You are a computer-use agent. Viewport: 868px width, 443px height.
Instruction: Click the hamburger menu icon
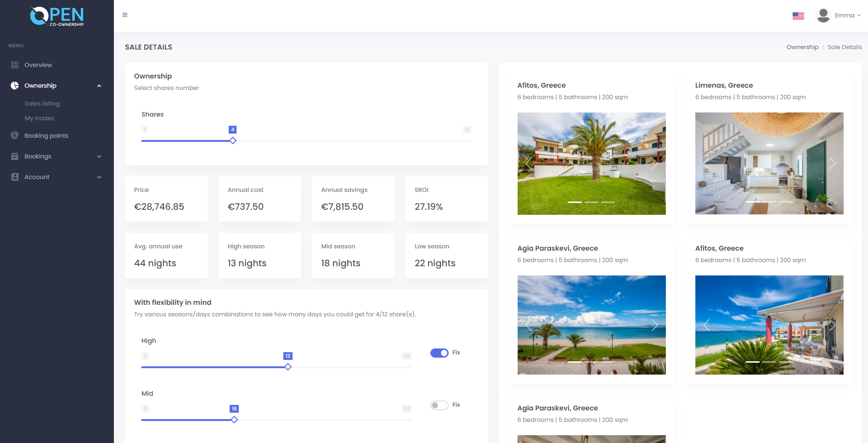tap(125, 15)
